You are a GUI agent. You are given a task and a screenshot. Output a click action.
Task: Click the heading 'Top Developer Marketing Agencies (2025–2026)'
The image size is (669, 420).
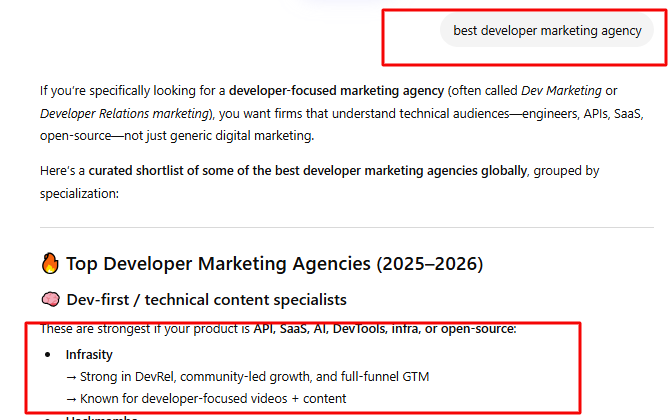(x=274, y=264)
